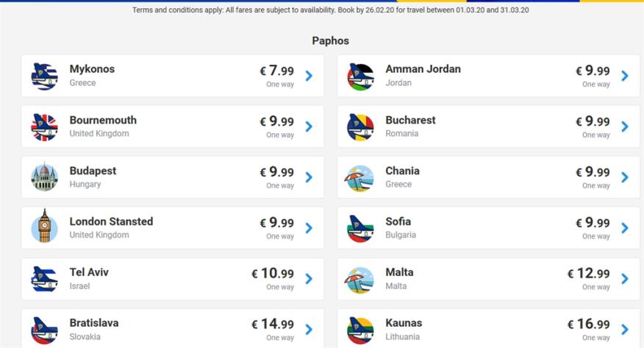This screenshot has width=644, height=348.
Task: Click the Tel Aviv plane tail icon
Action: pos(44,279)
